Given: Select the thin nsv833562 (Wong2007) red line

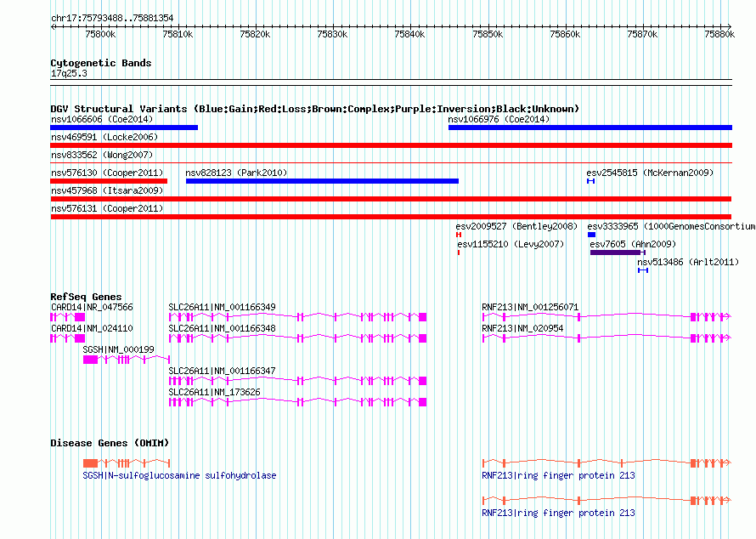Looking at the screenshot, I should point(391,163).
